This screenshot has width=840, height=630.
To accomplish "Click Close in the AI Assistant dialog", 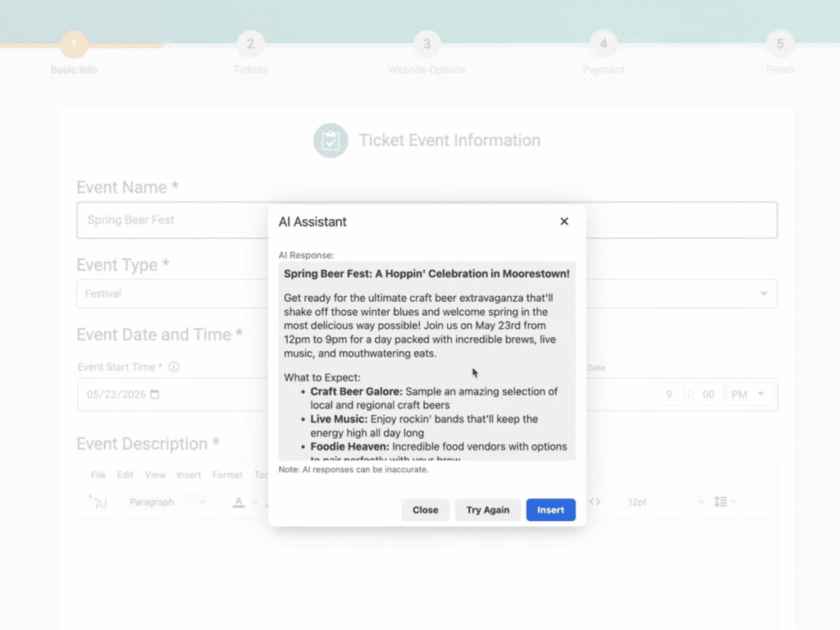I will tap(425, 509).
